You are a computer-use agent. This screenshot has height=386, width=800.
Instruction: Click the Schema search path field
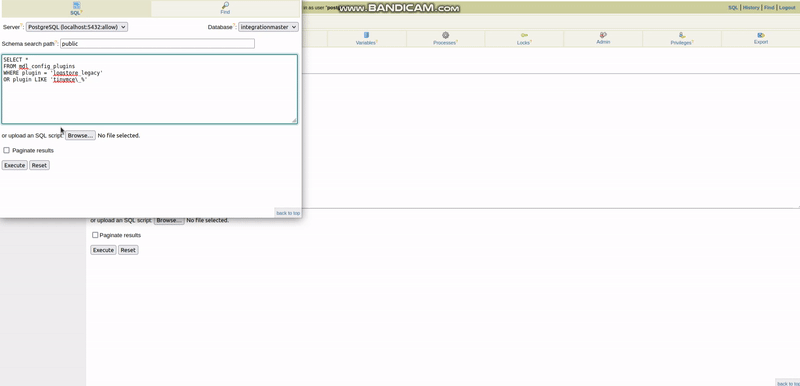(x=157, y=44)
